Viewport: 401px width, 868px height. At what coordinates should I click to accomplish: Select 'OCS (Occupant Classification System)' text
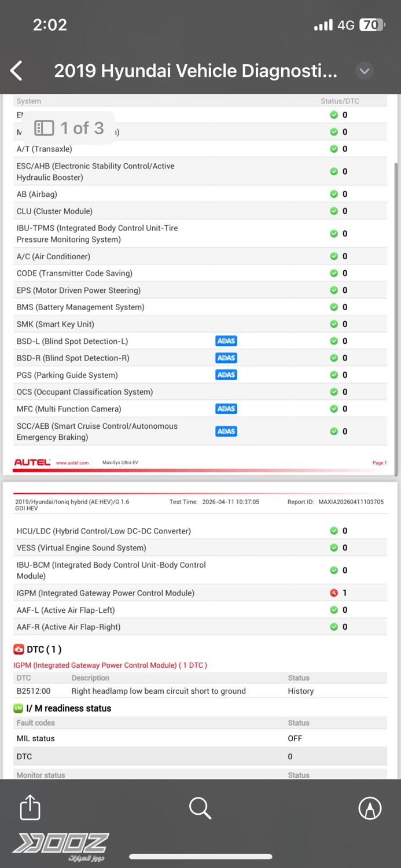tap(84, 392)
